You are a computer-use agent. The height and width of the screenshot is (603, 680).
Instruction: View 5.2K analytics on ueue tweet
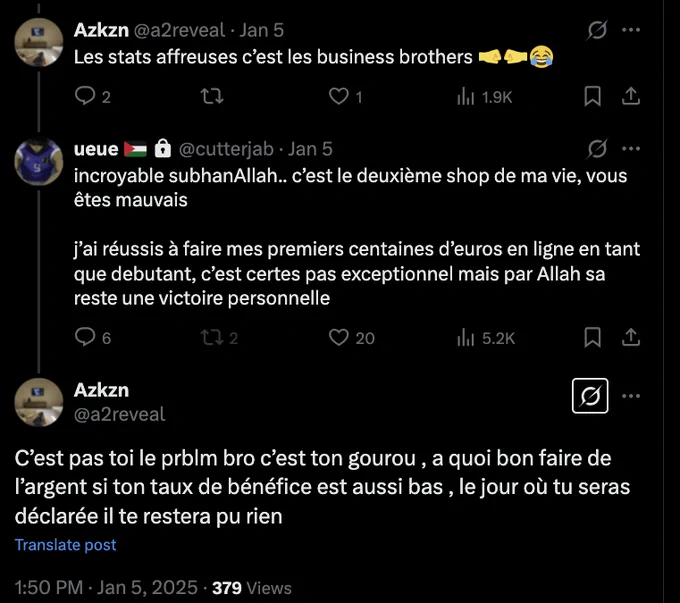(486, 338)
